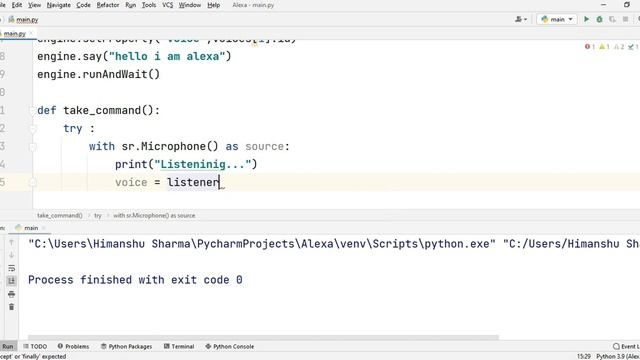Click the Python 3.9 interpreter in status bar
640x360 pixels.
(618, 356)
